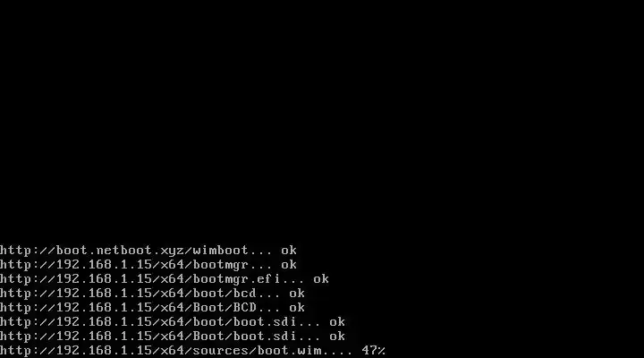644x358 pixels.
Task: Click the x64/bootmgr.efi download URL
Action: pos(140,279)
